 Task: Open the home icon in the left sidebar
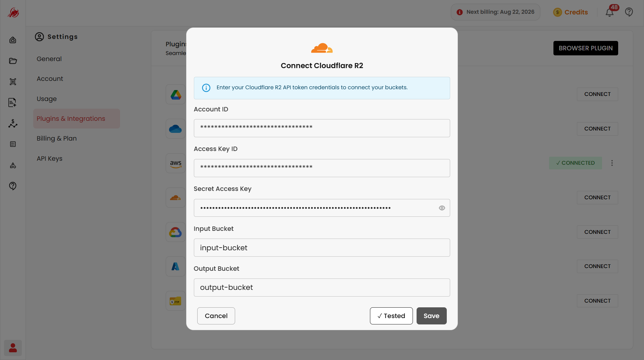[13, 40]
